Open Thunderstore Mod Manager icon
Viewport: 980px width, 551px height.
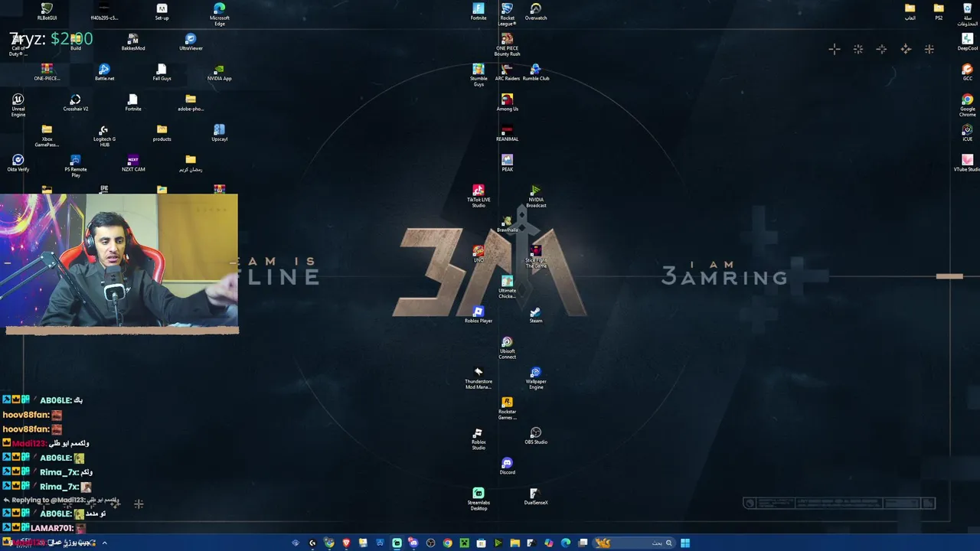479,378
